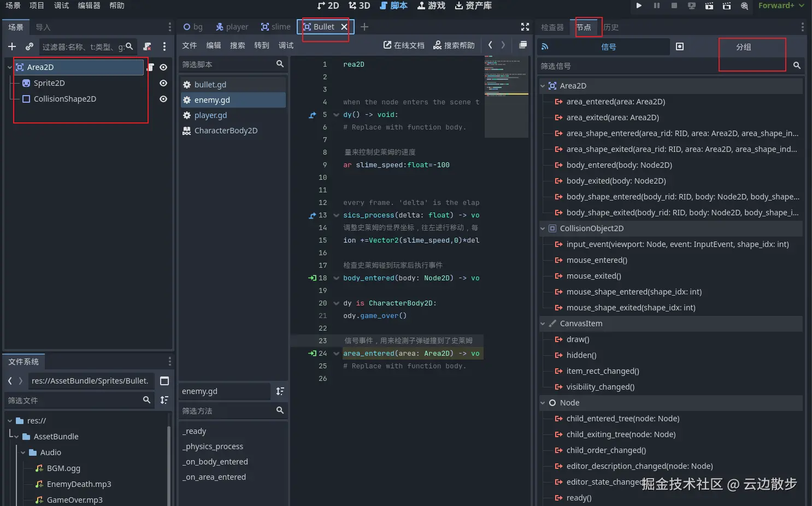Add new scene tab with plus
812x506 pixels.
[364, 27]
